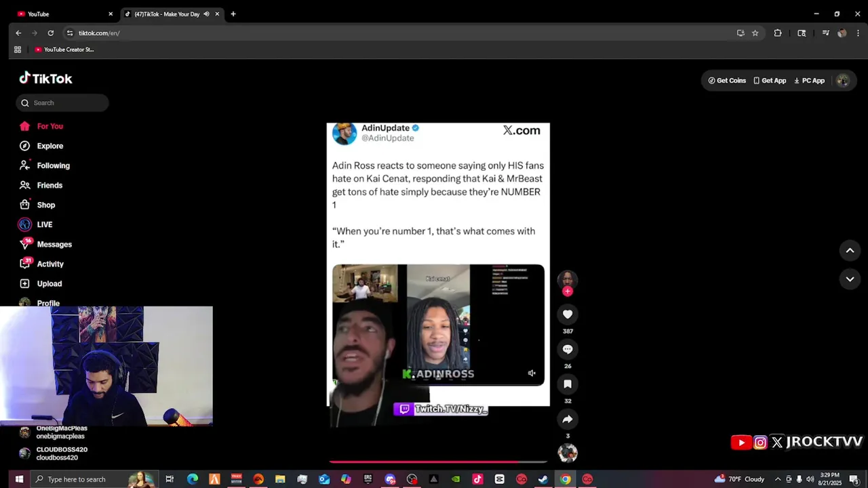The height and width of the screenshot is (488, 868).
Task: Open the TikTok Shop page
Action: click(46, 205)
